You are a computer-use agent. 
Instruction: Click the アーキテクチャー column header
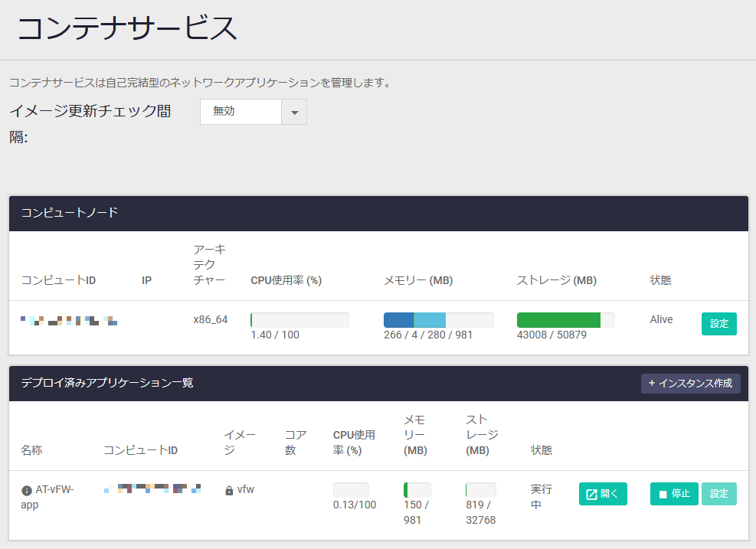point(210,265)
